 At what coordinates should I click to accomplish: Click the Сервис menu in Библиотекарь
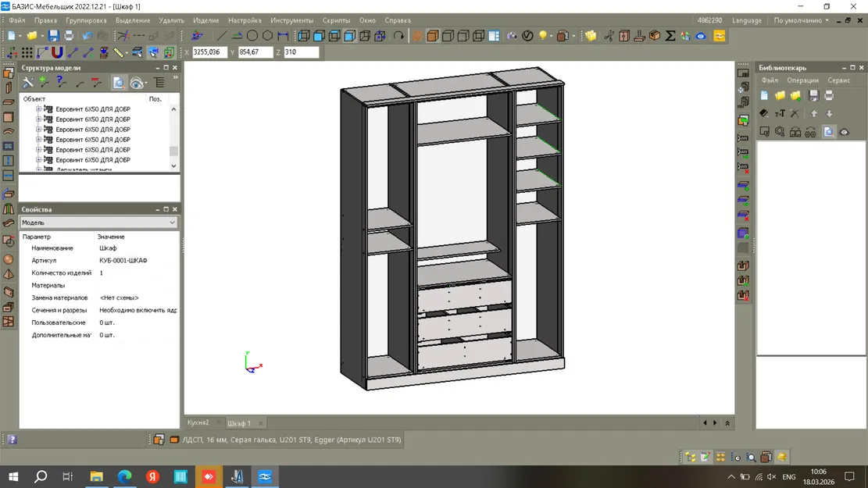838,80
